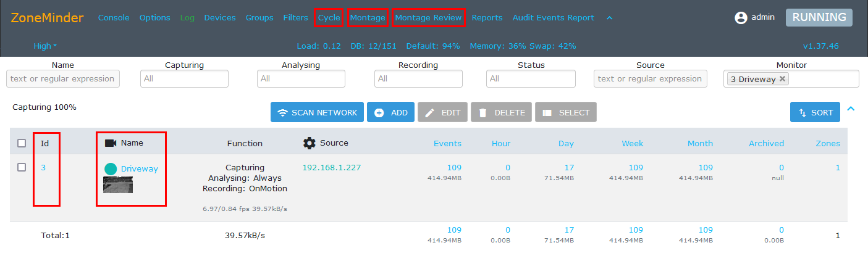Open the Devices menu item

point(220,18)
